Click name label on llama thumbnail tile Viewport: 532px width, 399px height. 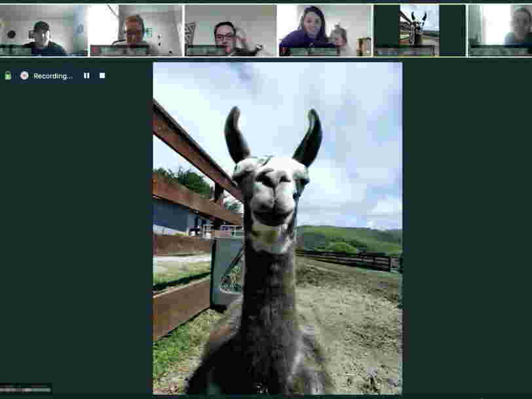405,50
